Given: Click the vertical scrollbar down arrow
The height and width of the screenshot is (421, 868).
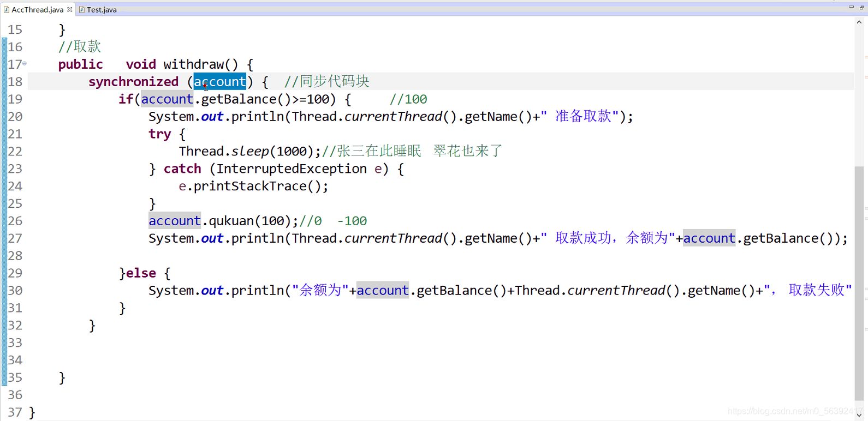Looking at the screenshot, I should click(x=859, y=415).
